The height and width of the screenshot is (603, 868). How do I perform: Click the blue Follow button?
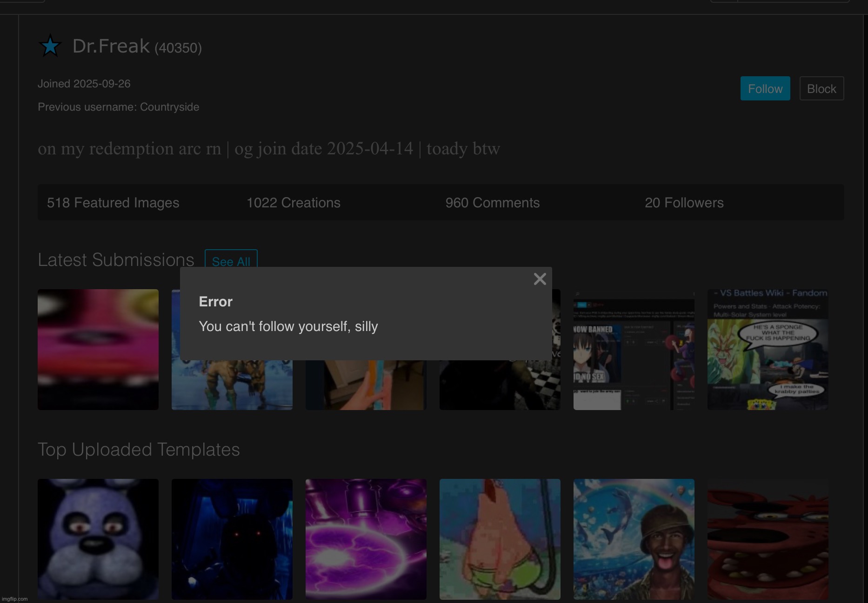point(765,88)
